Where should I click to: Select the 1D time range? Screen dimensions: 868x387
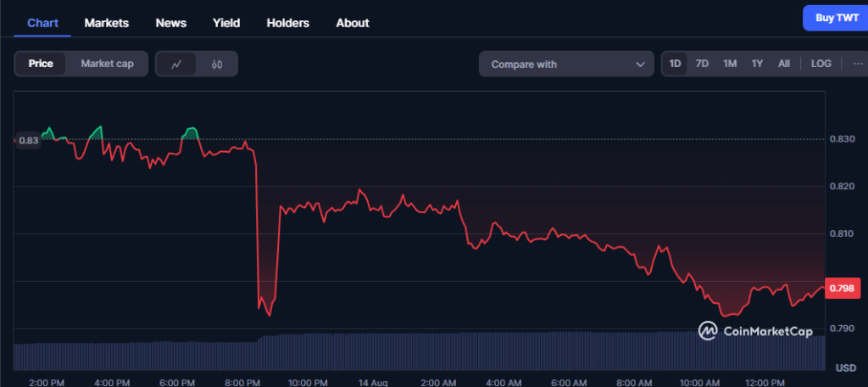pyautogui.click(x=675, y=64)
